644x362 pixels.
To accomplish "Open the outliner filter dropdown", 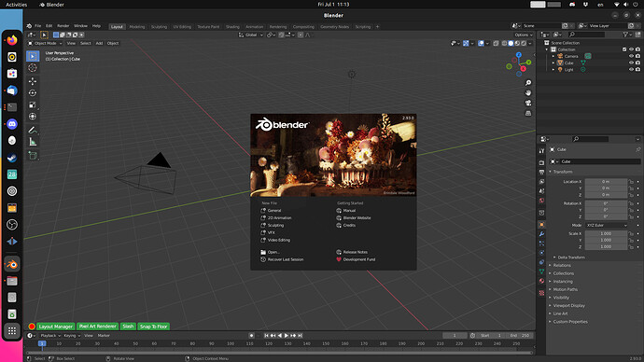I will pyautogui.click(x=627, y=35).
